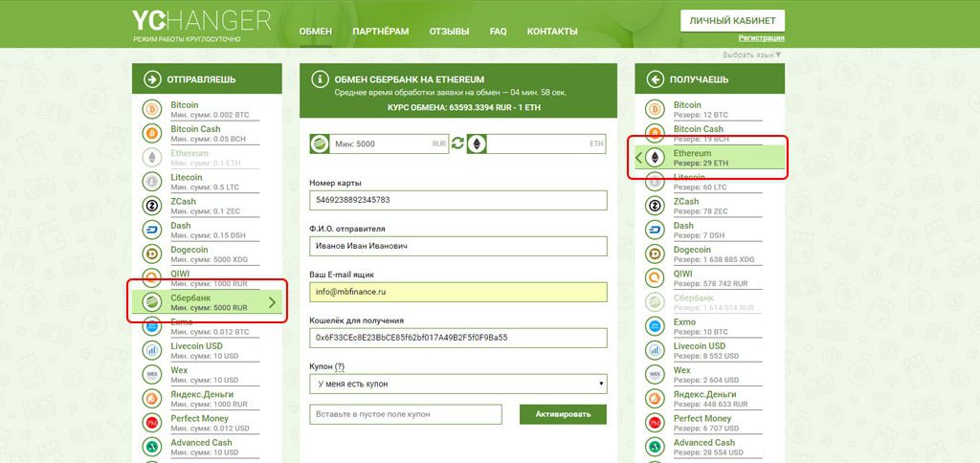Click the Litecoin icon in send list

(151, 182)
